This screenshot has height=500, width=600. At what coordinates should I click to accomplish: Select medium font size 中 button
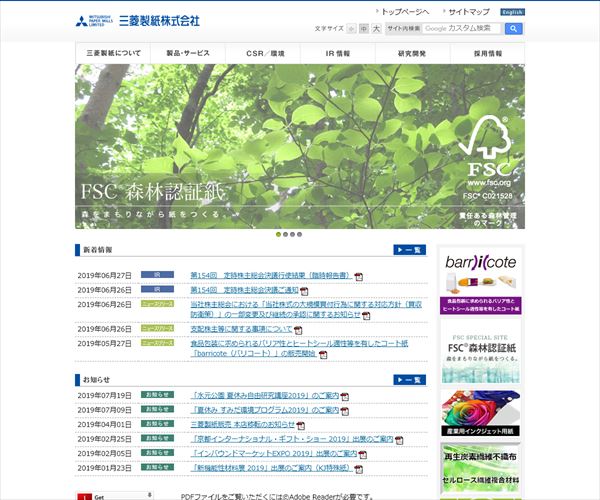point(364,28)
